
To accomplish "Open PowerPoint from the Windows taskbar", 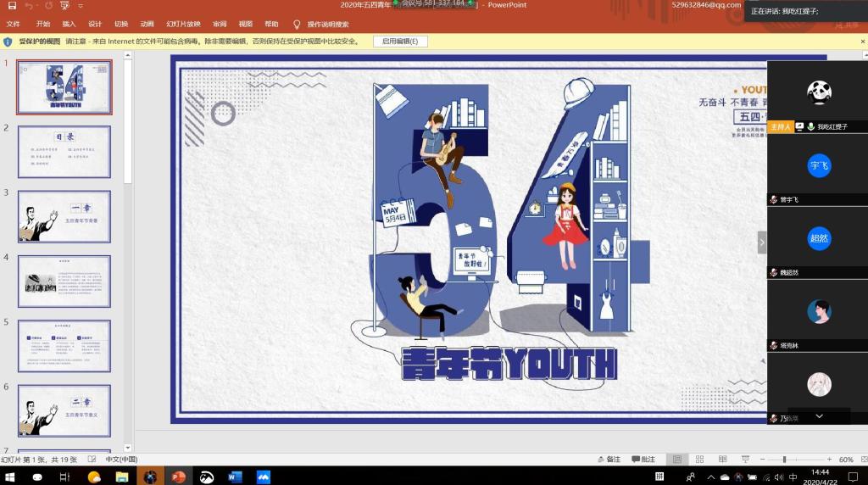I will (x=179, y=477).
